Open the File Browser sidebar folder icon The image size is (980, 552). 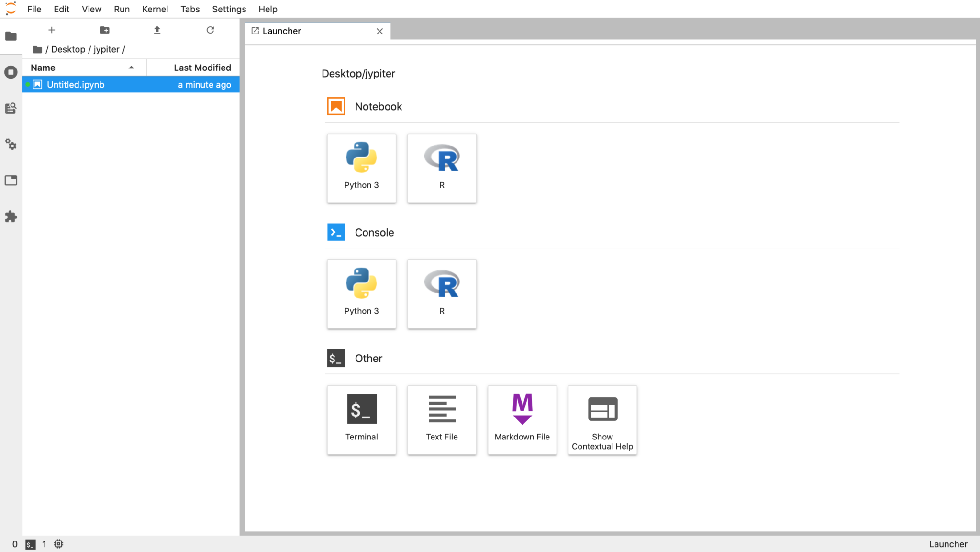(11, 36)
